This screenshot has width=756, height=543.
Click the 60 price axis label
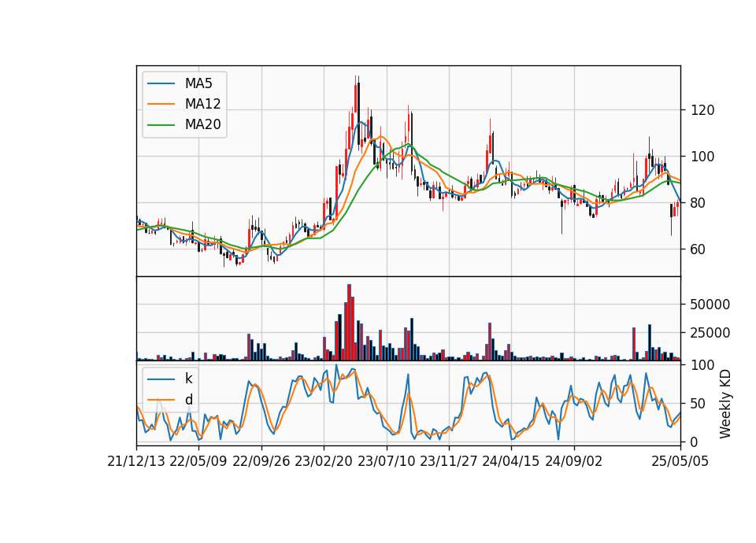point(699,249)
